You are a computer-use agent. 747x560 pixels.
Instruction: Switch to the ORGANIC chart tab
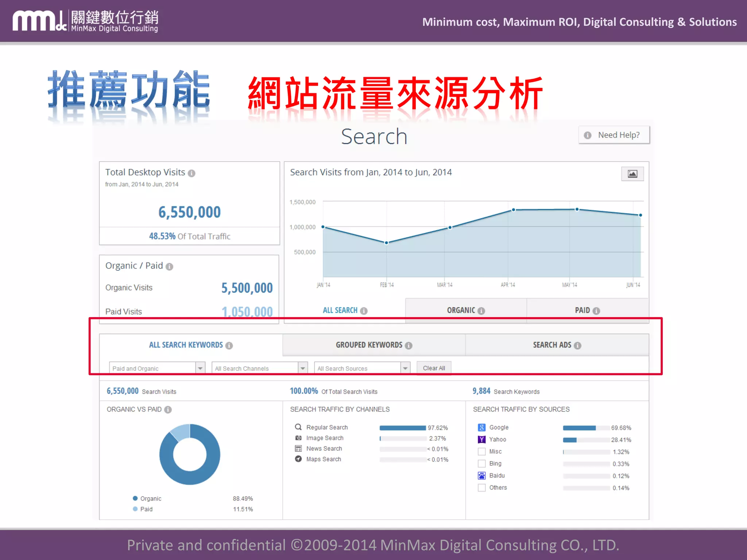point(466,310)
